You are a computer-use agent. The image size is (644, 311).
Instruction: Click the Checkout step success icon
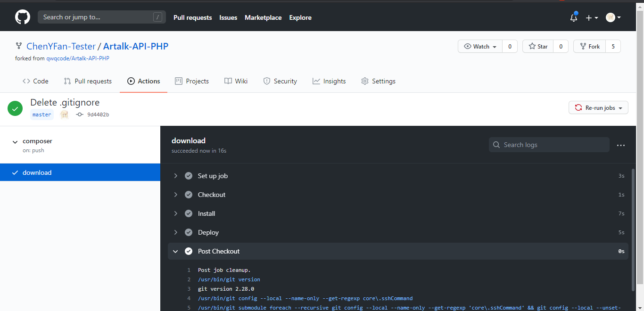tap(189, 195)
